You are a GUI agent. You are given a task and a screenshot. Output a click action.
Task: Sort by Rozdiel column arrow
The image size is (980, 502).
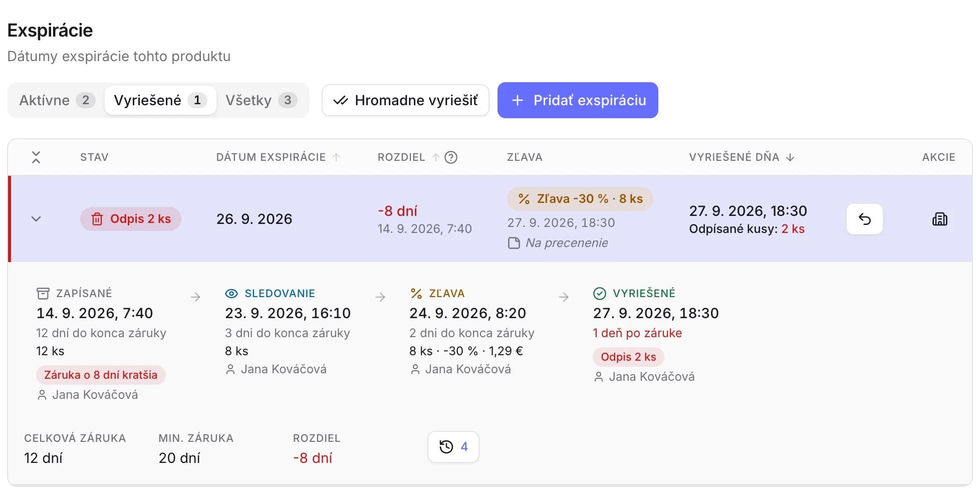click(x=436, y=157)
